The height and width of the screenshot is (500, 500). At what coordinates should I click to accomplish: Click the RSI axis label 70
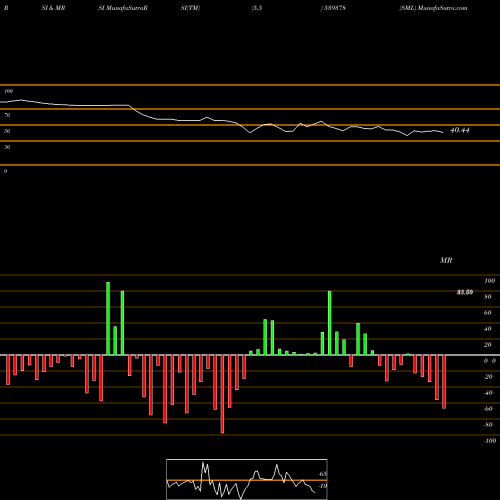[7, 115]
